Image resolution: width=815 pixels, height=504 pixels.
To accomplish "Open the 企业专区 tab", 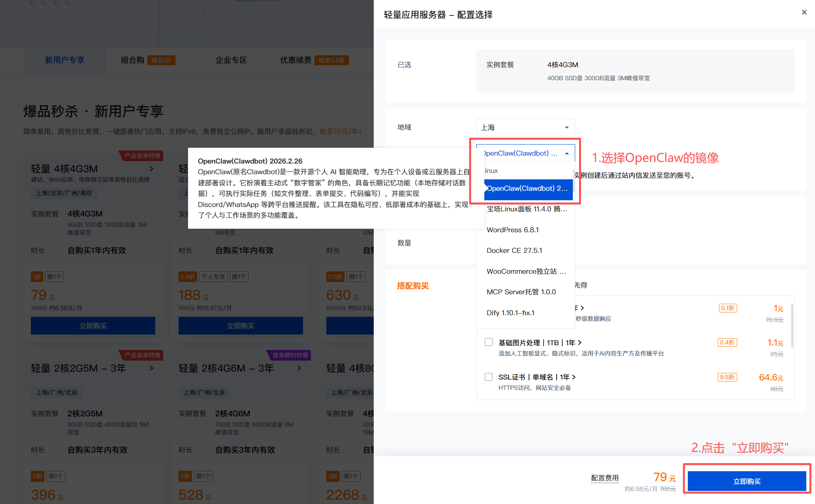I will (231, 60).
